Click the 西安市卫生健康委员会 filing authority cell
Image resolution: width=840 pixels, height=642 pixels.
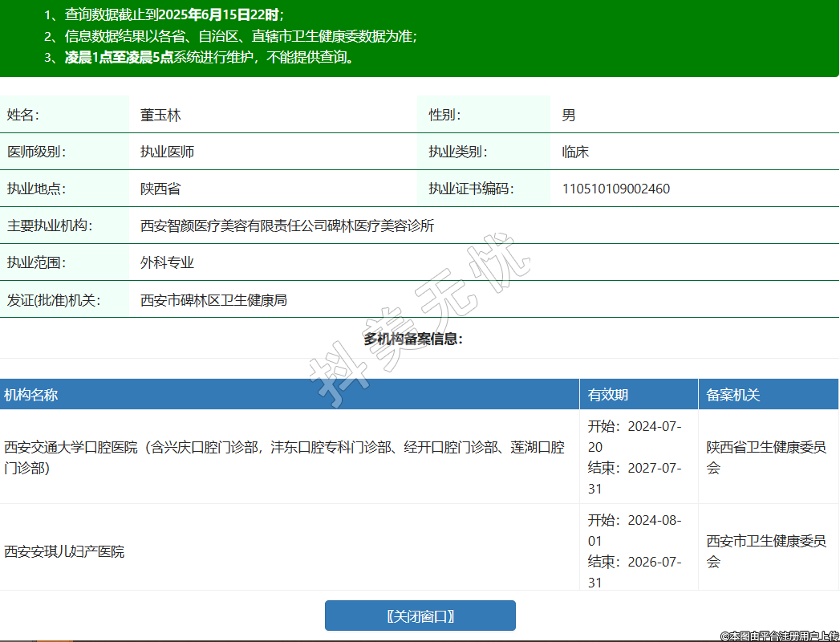pos(765,552)
